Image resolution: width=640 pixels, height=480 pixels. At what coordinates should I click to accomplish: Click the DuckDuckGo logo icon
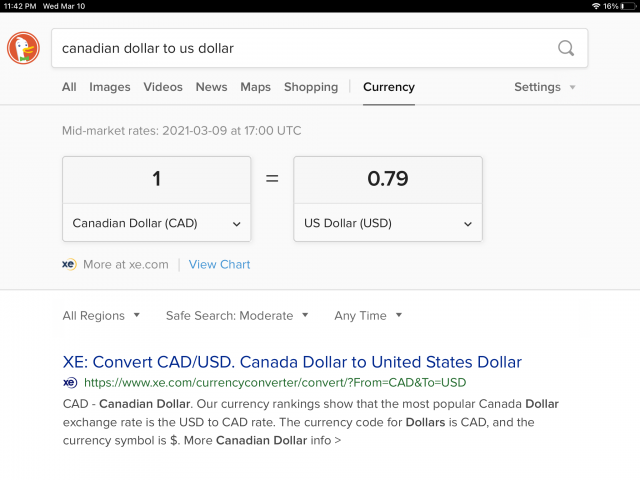coord(23,48)
